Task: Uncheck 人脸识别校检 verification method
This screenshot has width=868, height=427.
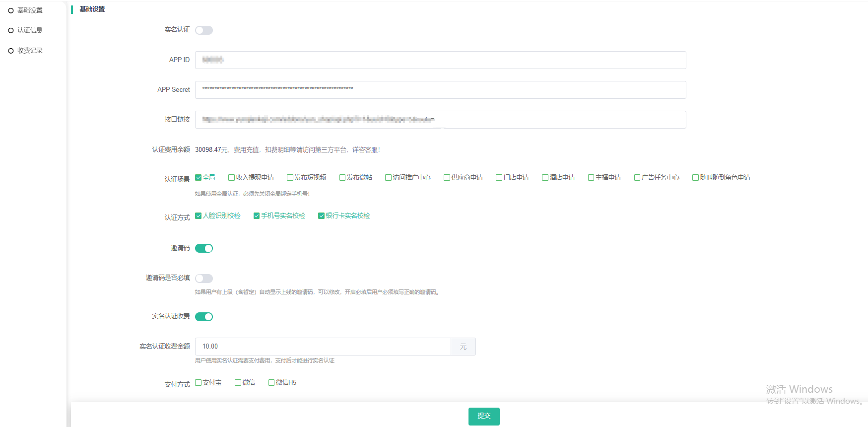Action: coord(199,216)
